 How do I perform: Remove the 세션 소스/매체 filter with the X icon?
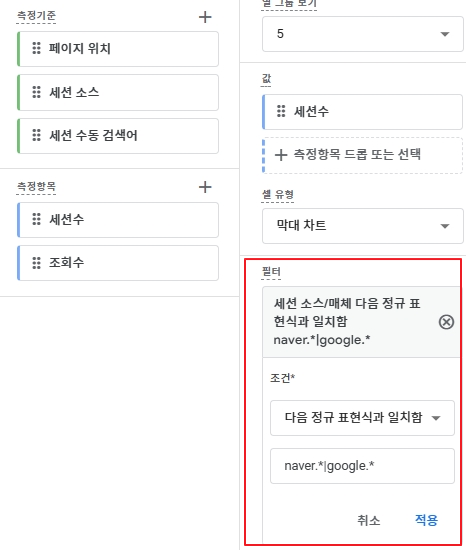446,322
